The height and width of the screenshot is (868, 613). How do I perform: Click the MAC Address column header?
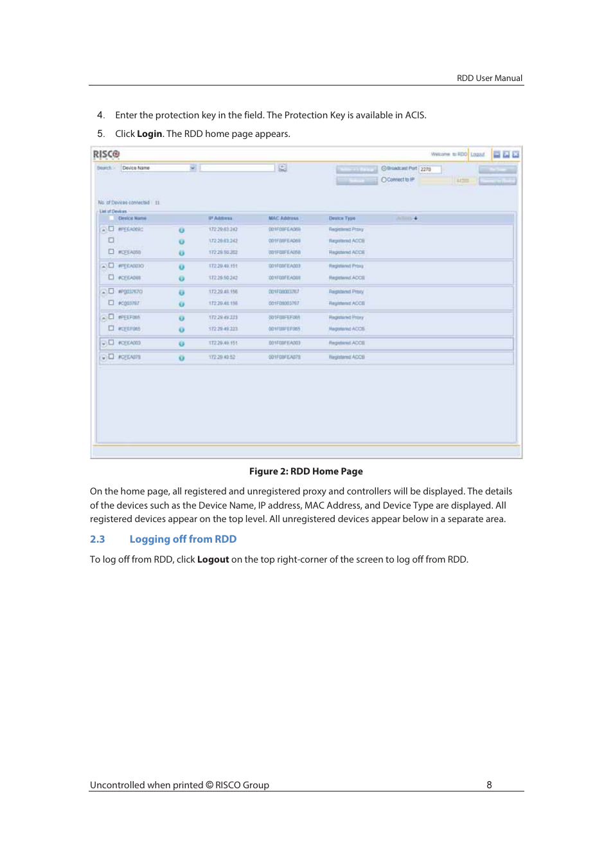tap(283, 219)
